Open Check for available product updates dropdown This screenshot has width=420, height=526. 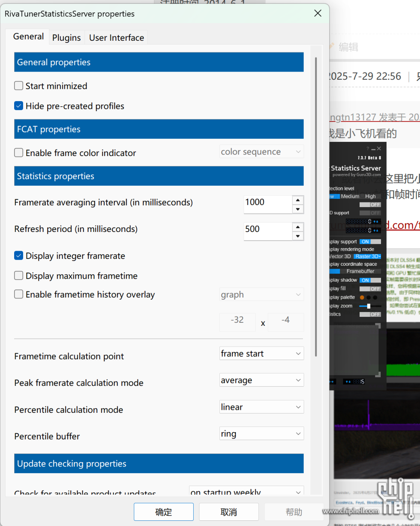(246, 491)
